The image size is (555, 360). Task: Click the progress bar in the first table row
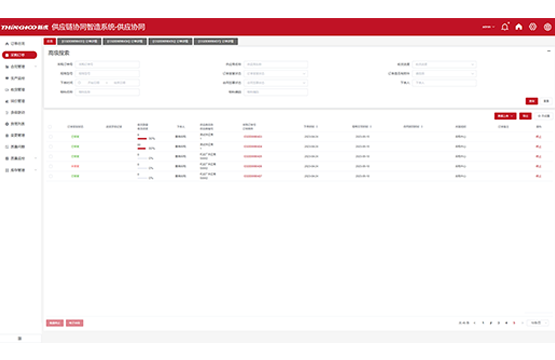pos(142,139)
